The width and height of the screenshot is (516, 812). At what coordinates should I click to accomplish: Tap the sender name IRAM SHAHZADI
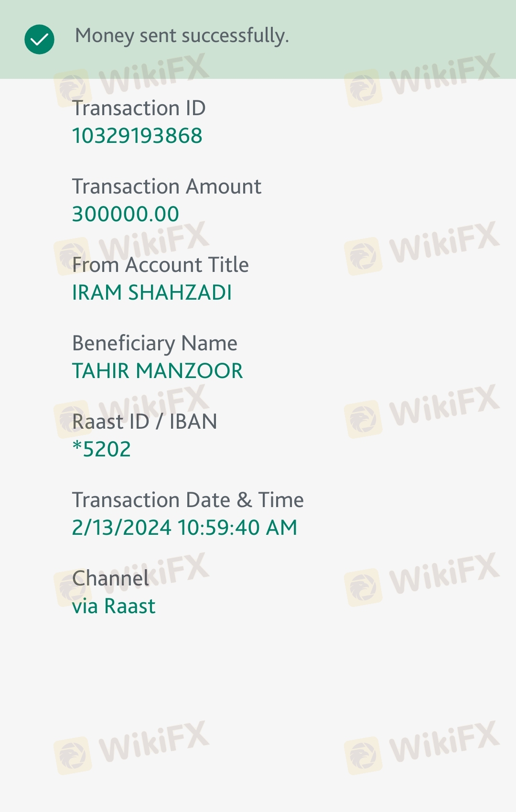152,292
